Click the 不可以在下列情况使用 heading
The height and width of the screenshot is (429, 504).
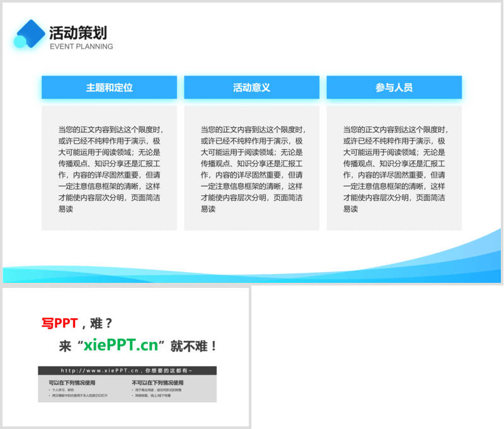pyautogui.click(x=157, y=383)
